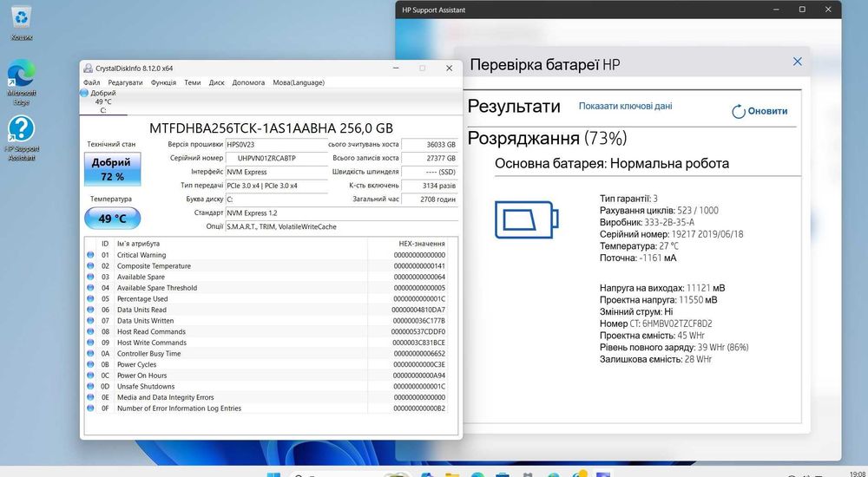Click the 2708 годин total time value
Screen dimensions: 868x477
(x=430, y=199)
